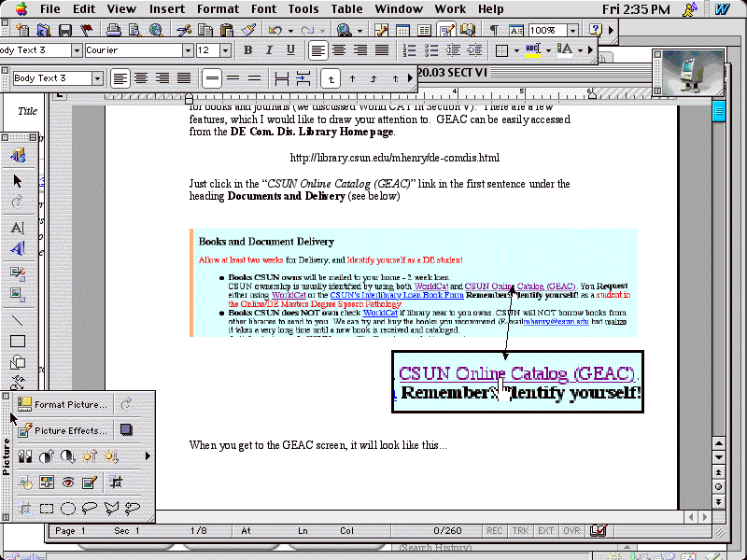747x560 pixels.
Task: Open the Borders dropdown arrow
Action: pos(516,50)
